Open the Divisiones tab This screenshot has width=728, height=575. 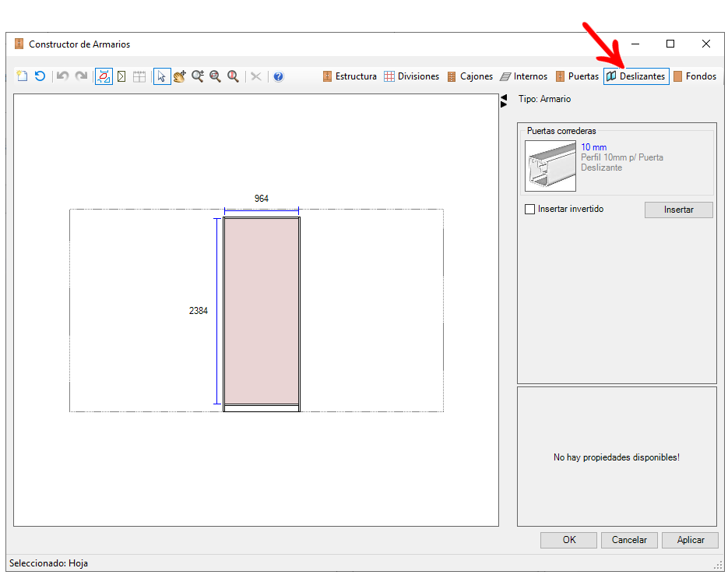[x=411, y=76]
